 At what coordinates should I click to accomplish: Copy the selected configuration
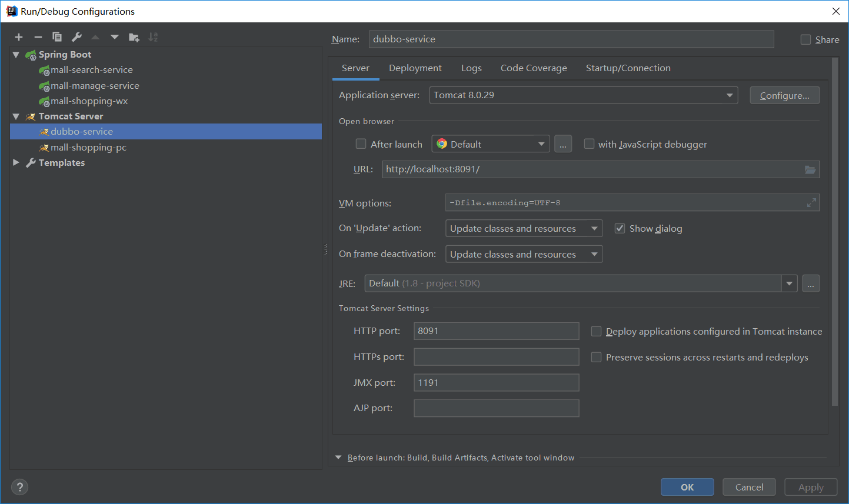57,37
